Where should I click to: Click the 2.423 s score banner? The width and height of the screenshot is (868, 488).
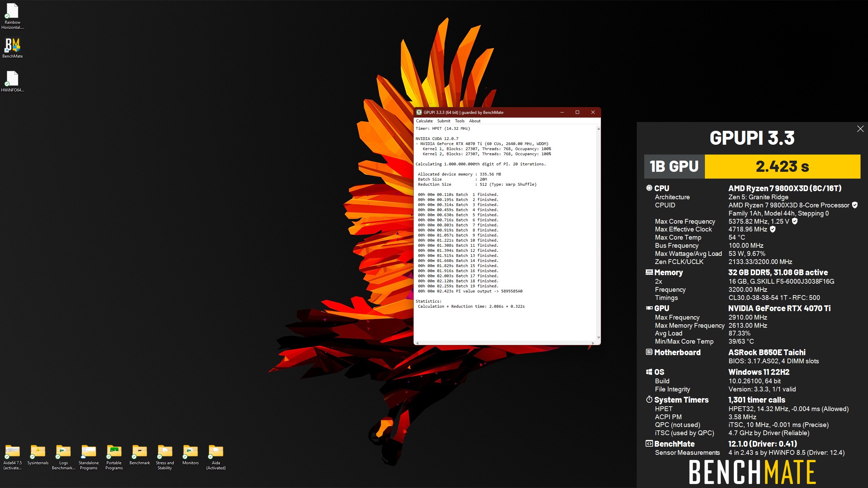click(x=783, y=166)
